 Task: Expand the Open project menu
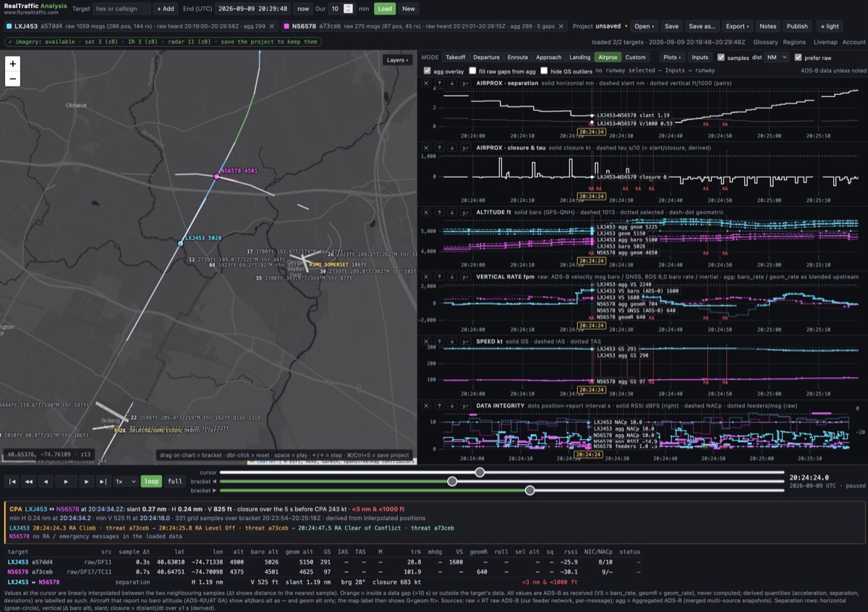pyautogui.click(x=644, y=26)
